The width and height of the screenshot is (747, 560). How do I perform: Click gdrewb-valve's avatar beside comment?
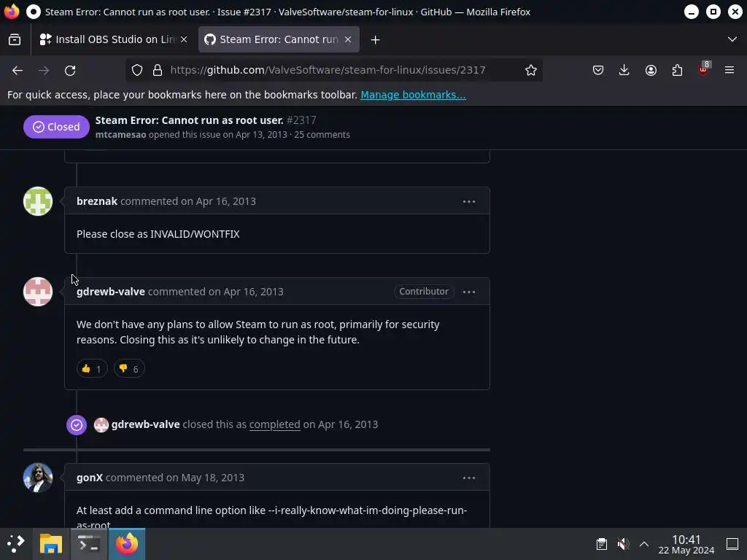[x=38, y=292]
